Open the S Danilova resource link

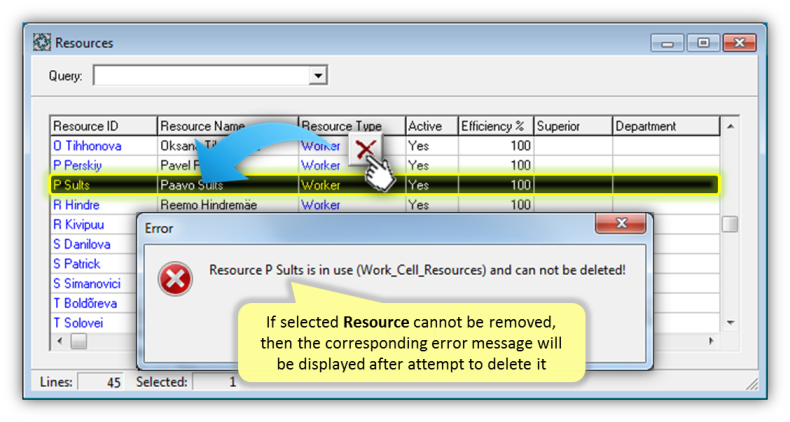click(82, 245)
